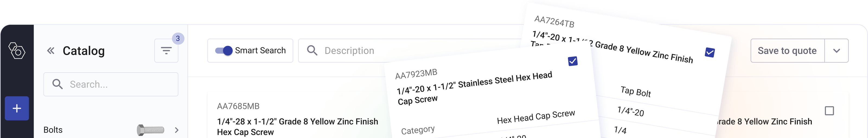
Task: Click the magnifier icon in catalog search
Action: click(x=58, y=84)
